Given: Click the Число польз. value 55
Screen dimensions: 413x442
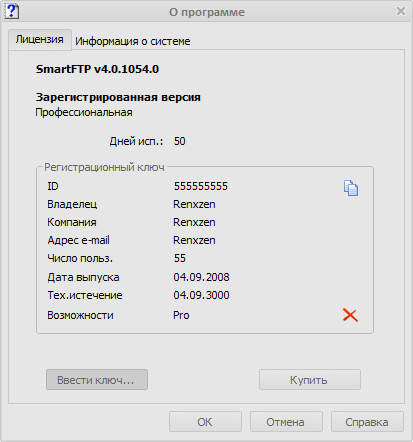Looking at the screenshot, I should [x=180, y=258].
